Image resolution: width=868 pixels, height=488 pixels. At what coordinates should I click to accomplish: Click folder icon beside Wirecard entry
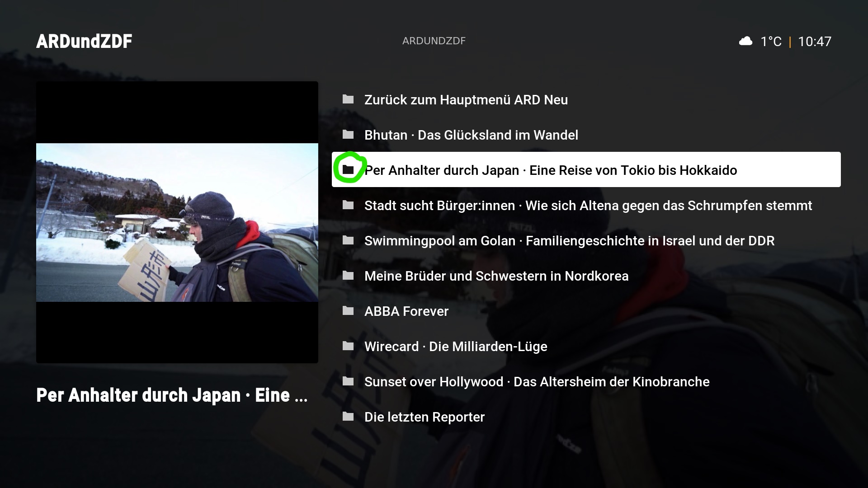pyautogui.click(x=348, y=346)
